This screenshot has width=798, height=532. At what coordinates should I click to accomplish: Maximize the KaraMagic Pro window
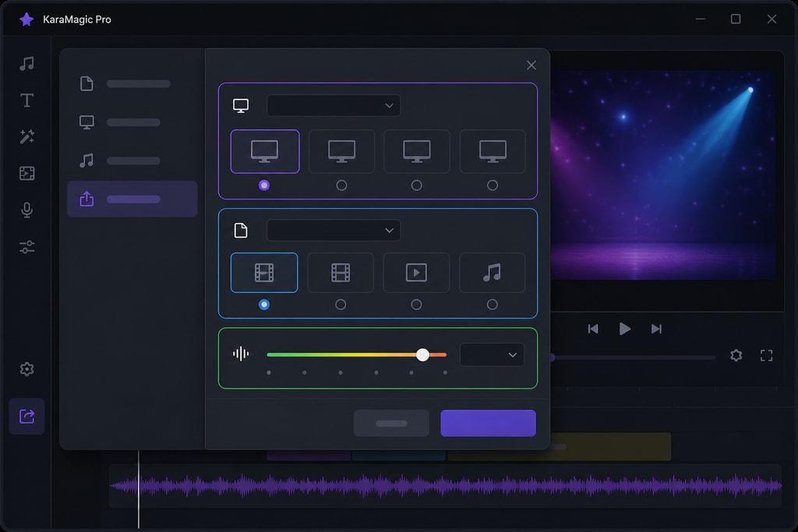(736, 19)
